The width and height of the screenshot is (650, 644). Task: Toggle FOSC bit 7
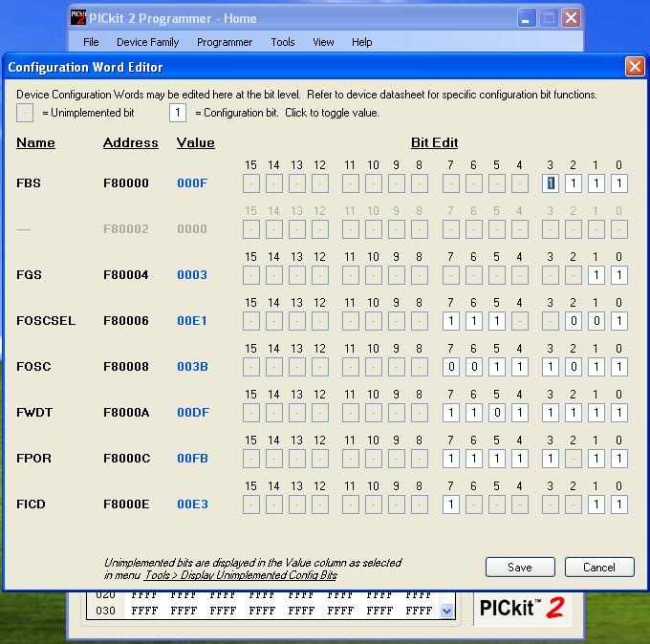coord(451,367)
